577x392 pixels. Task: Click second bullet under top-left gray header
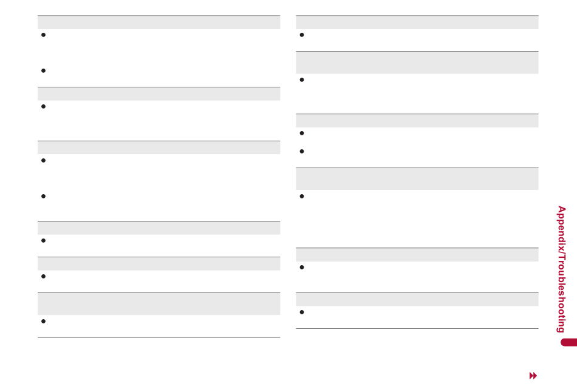click(x=43, y=70)
